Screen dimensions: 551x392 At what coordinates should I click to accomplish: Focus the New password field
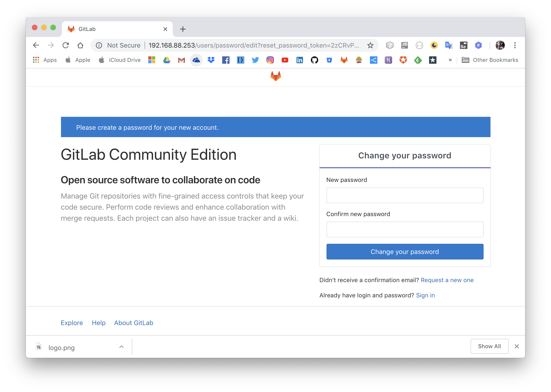(405, 195)
